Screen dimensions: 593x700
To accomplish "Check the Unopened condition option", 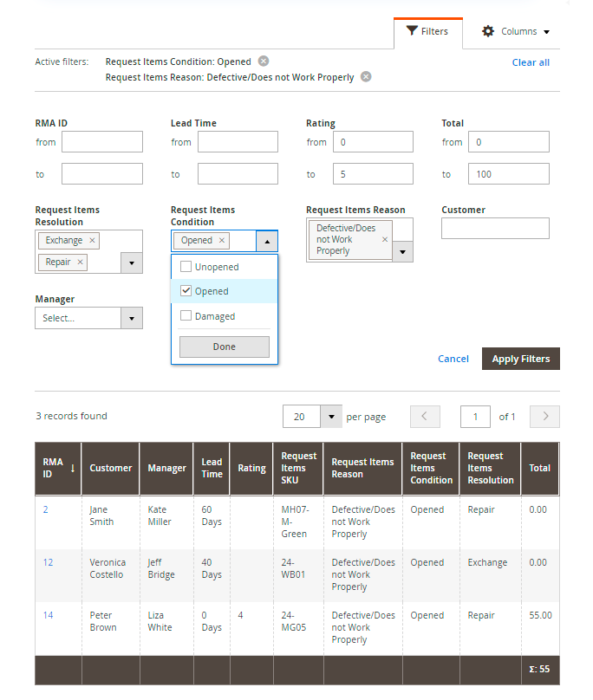I will (x=186, y=267).
